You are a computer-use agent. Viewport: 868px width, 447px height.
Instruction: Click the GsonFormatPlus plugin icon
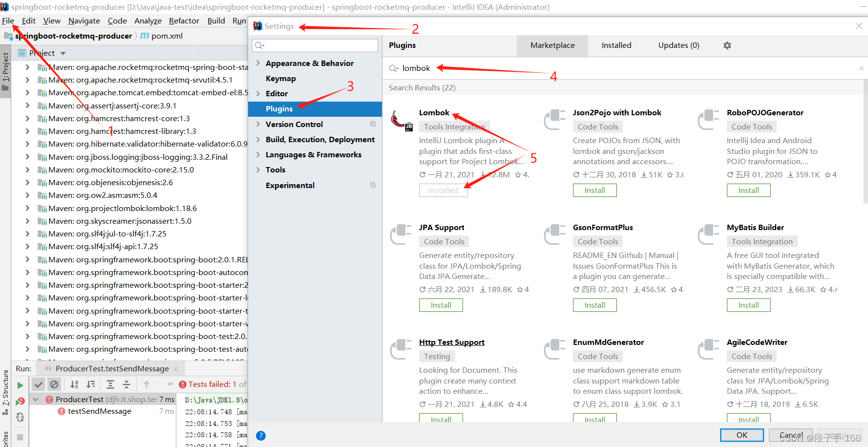click(x=555, y=234)
